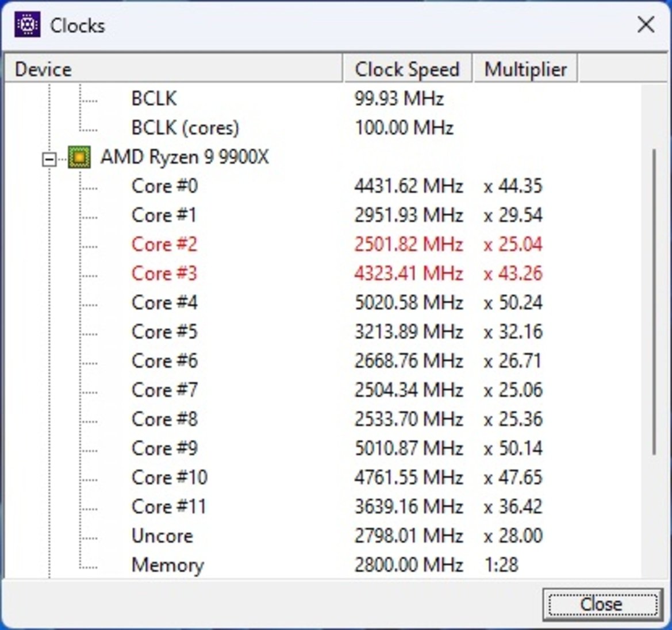Sort by Clock Speed column header
Image resolution: width=672 pixels, height=630 pixels.
click(408, 69)
